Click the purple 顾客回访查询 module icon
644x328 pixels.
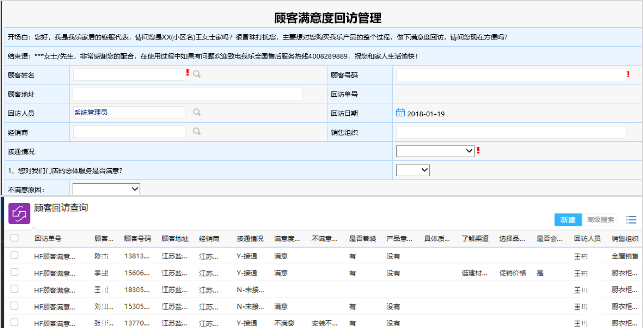[x=19, y=214]
